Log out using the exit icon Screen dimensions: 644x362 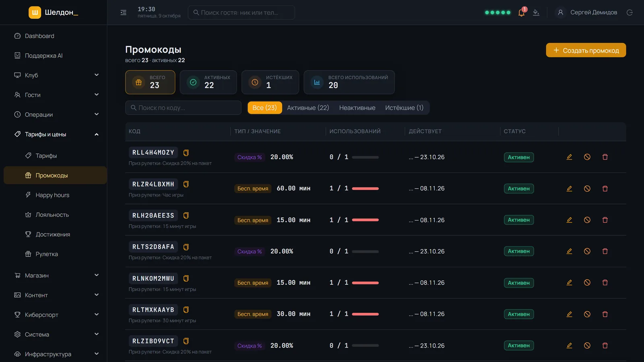(630, 12)
